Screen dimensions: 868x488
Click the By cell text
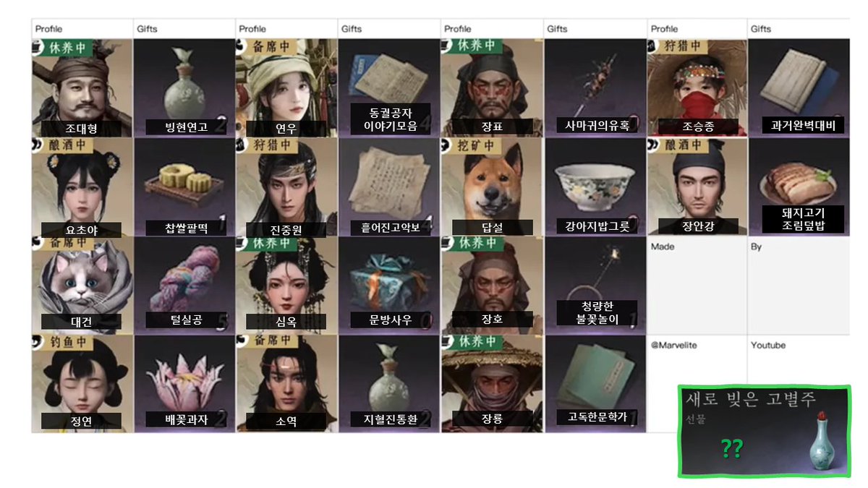click(756, 247)
